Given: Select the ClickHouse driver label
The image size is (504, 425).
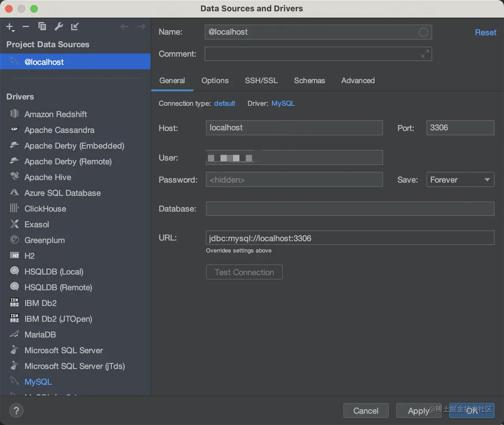Looking at the screenshot, I should [x=45, y=209].
